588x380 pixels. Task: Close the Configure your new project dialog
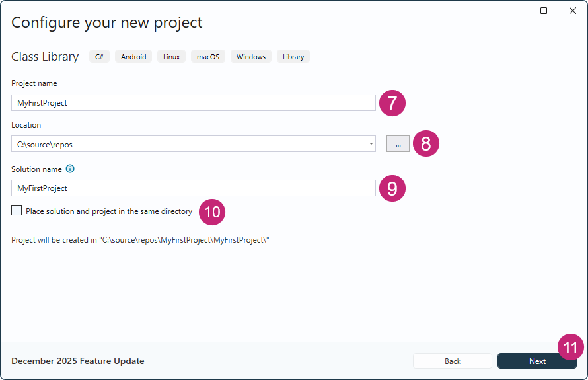[573, 11]
